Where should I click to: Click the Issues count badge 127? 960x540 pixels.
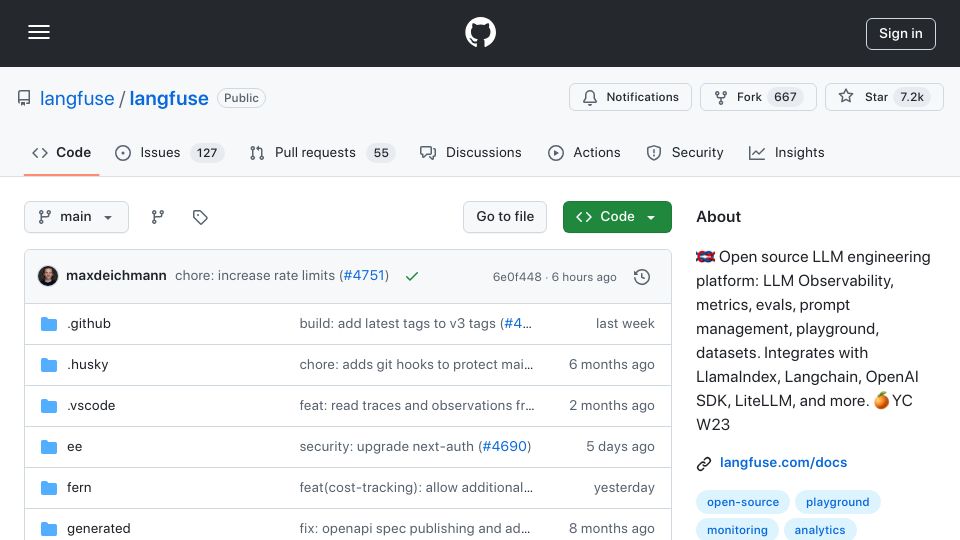point(207,152)
